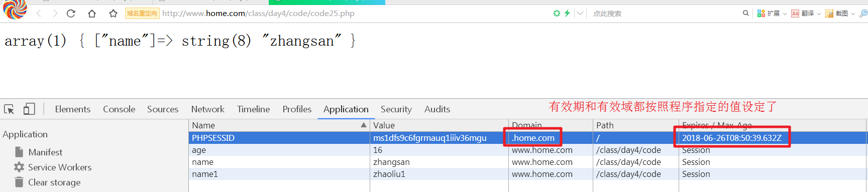This screenshot has width=868, height=192.
Task: Click the 2018-06-26T08:50:39.632Z expiry cell
Action: (x=732, y=138)
